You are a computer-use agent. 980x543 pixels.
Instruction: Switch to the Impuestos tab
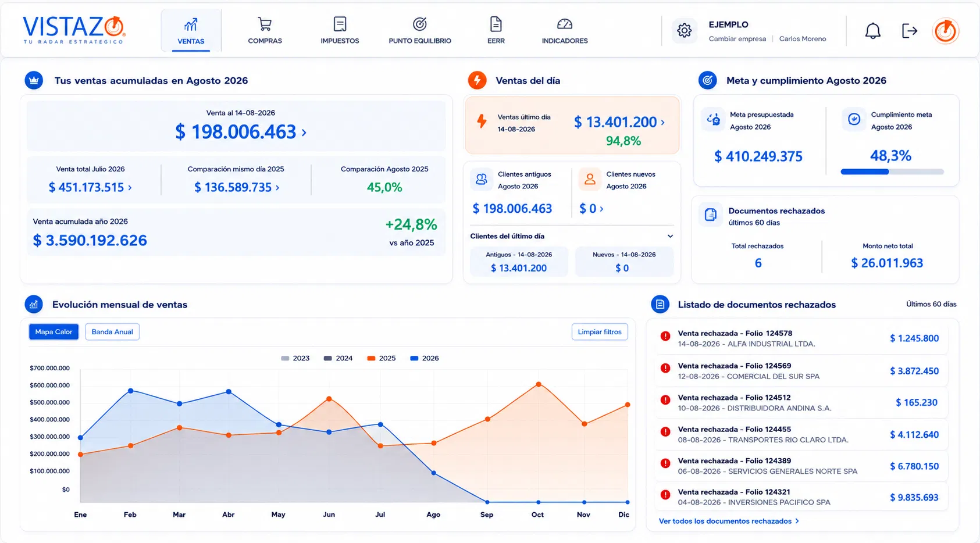point(340,31)
